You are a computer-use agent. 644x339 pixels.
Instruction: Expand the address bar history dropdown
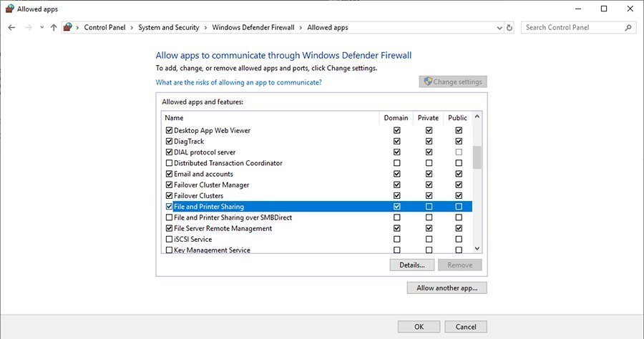click(499, 27)
